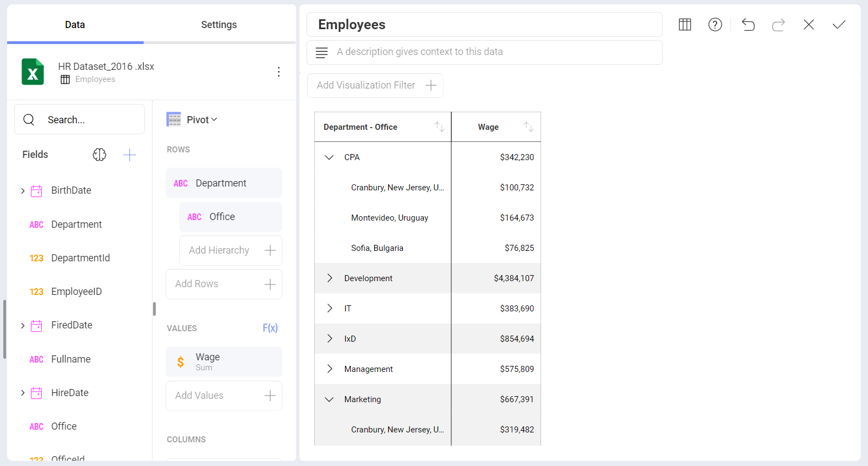Click the Add Hierarchy button
868x466 pixels.
click(x=231, y=250)
